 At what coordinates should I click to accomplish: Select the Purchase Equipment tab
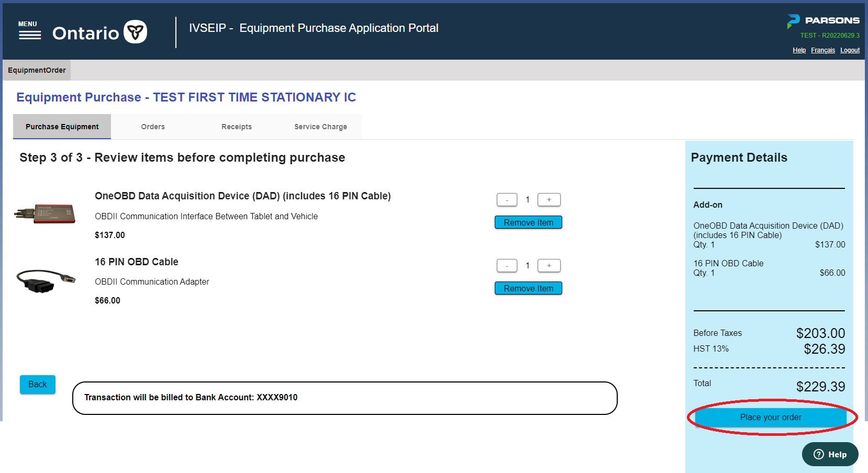point(62,127)
